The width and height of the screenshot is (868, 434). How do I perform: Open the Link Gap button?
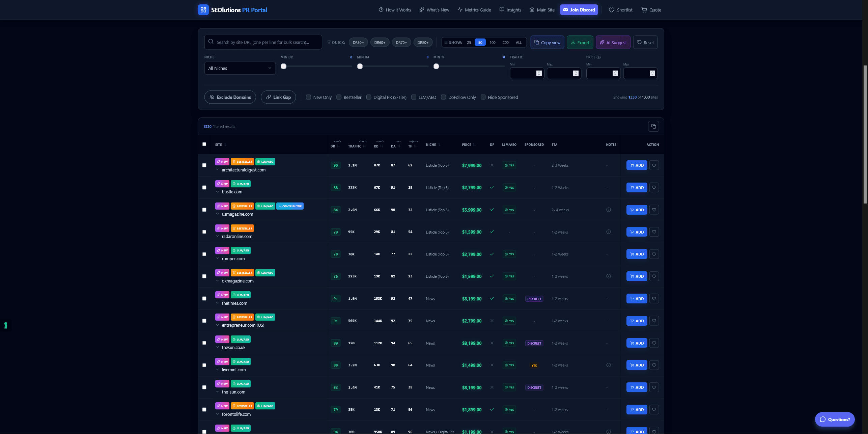click(x=278, y=97)
